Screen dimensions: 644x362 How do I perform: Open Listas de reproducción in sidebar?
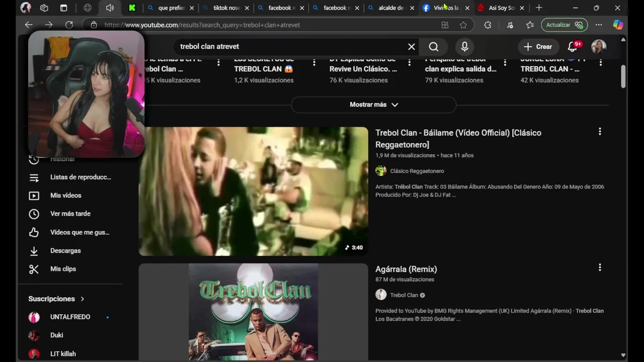[70, 177]
